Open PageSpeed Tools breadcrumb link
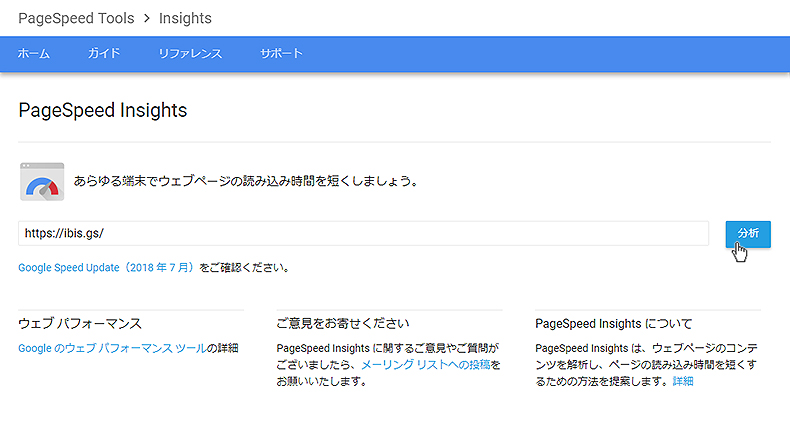The height and width of the screenshot is (425, 790). coord(76,19)
